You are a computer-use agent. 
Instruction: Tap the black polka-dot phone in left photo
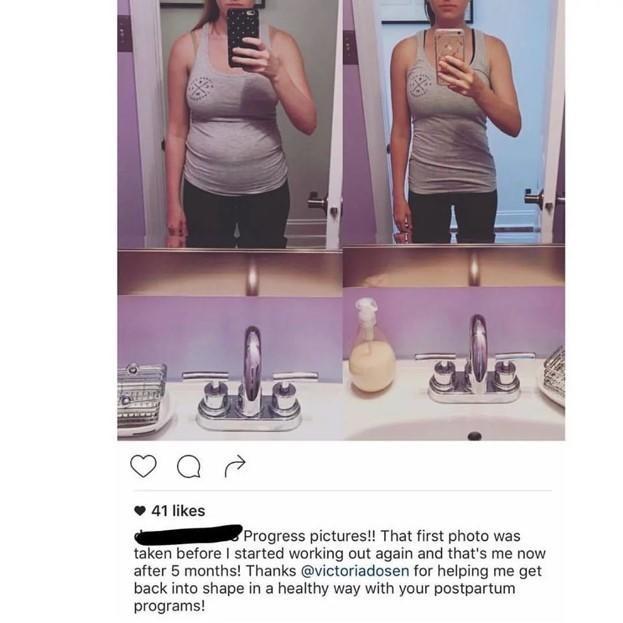[243, 37]
